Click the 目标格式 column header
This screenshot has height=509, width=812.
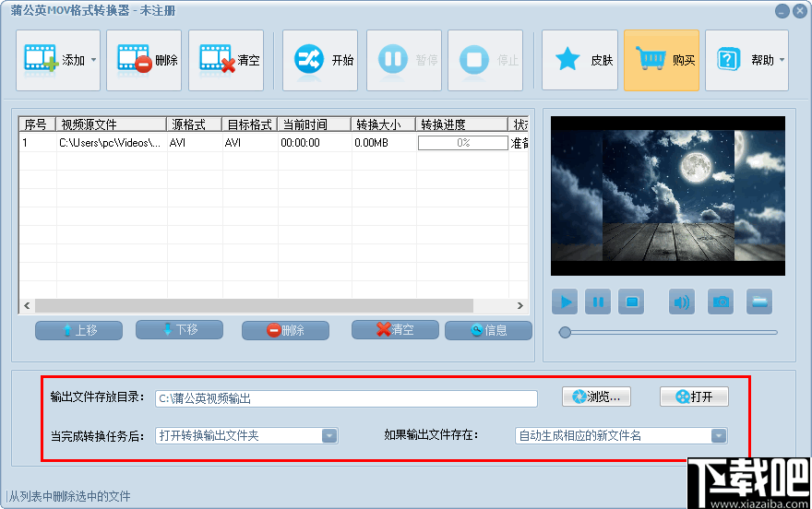250,124
